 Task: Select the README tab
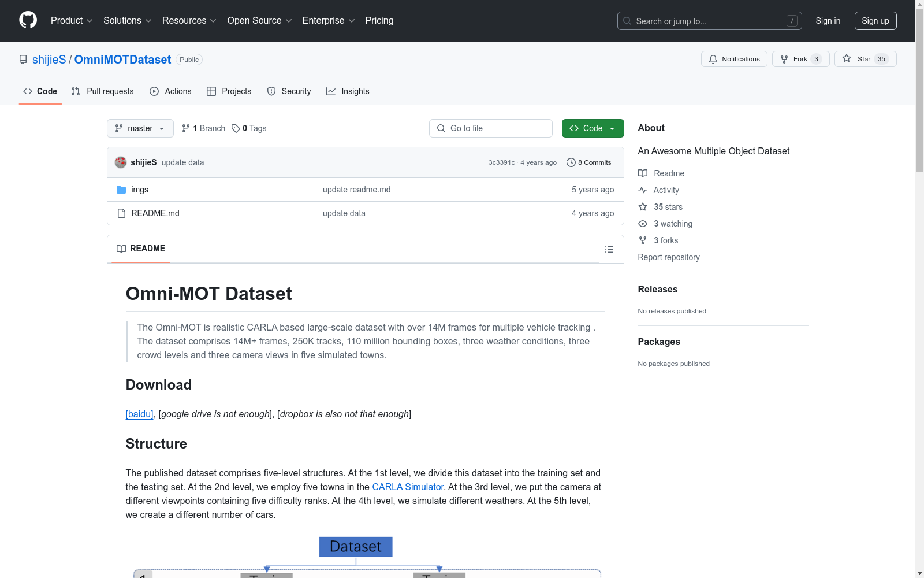(141, 249)
